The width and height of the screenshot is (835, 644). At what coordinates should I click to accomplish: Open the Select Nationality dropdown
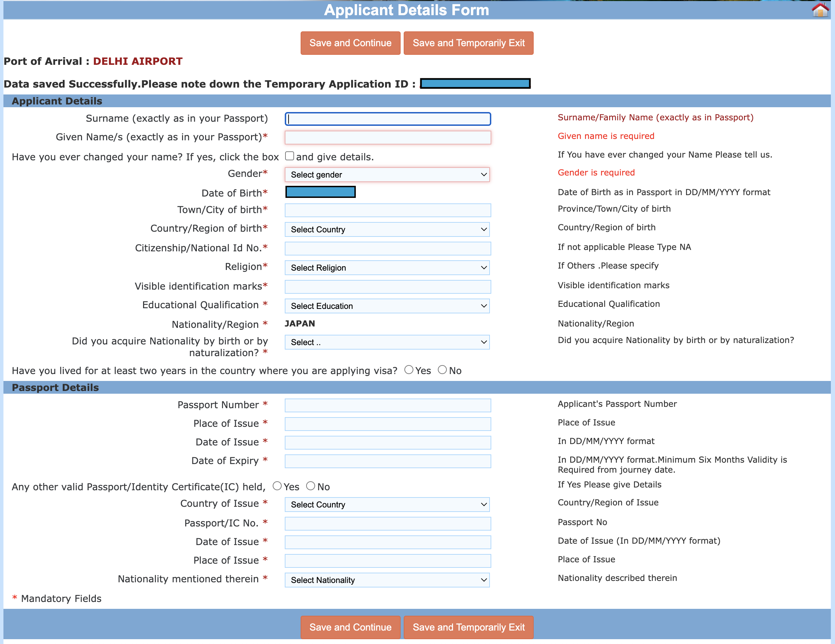(387, 580)
